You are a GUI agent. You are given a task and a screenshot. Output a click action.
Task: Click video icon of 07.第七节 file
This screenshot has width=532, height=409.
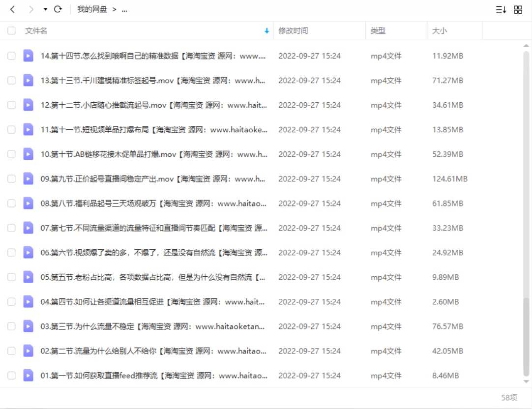(28, 228)
